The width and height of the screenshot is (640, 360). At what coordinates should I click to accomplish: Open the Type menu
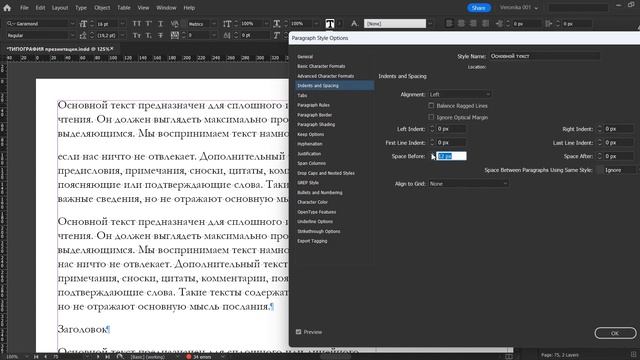(81, 8)
